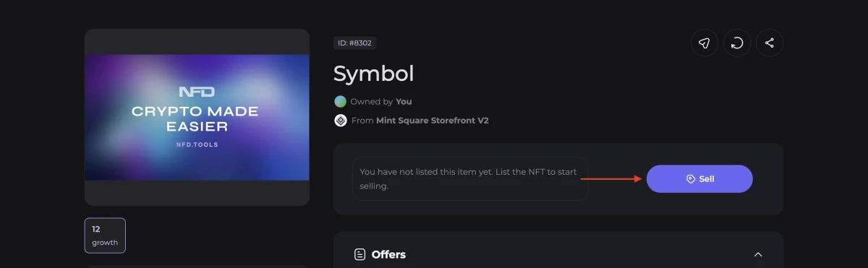
Task: Click the ID #8302 tag
Action: pyautogui.click(x=354, y=43)
